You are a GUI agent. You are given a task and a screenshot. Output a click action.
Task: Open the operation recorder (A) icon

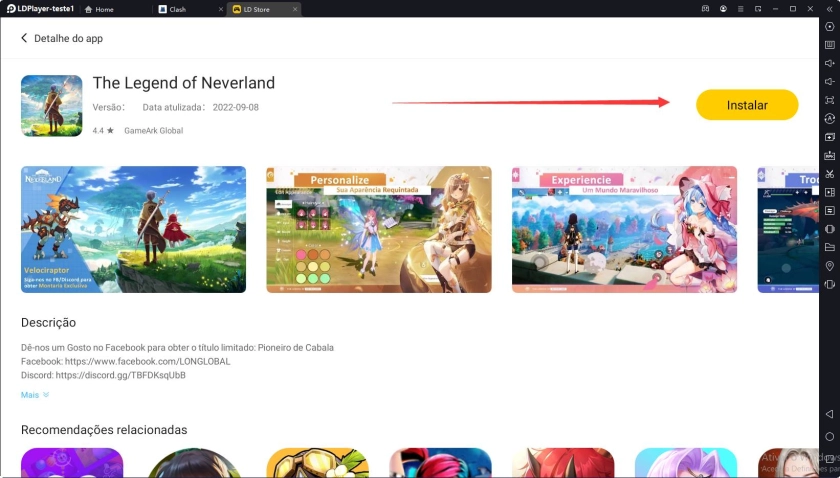tap(830, 118)
